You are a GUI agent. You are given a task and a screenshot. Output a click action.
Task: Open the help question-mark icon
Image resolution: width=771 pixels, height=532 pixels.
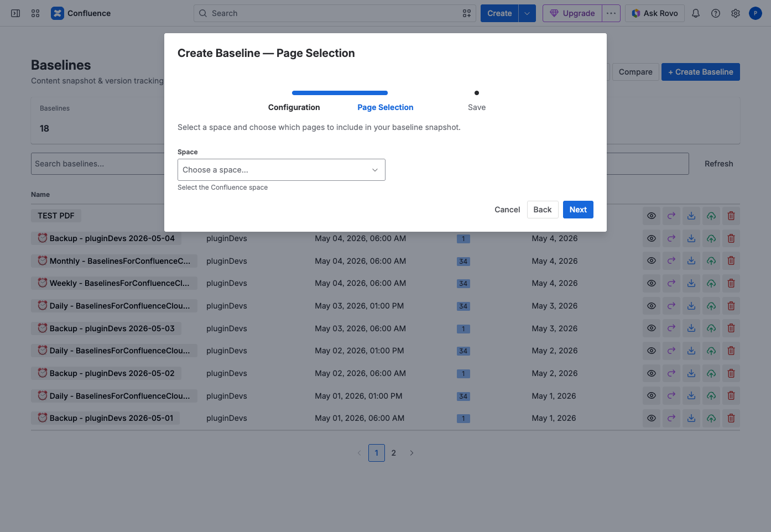716,13
